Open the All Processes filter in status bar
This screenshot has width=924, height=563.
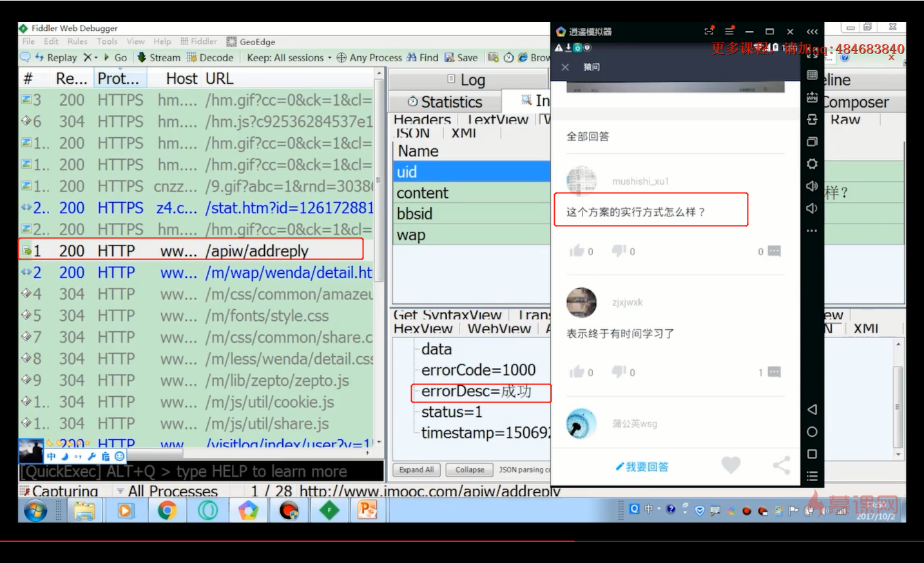(x=167, y=491)
